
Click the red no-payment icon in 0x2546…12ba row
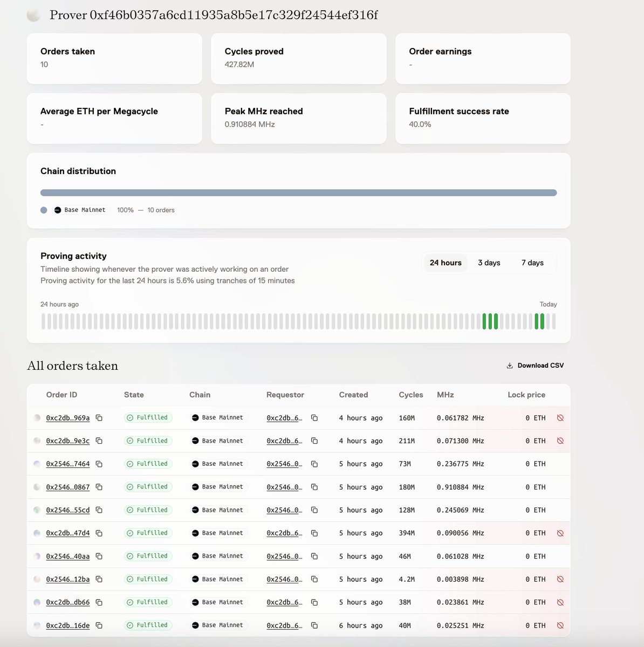point(560,579)
